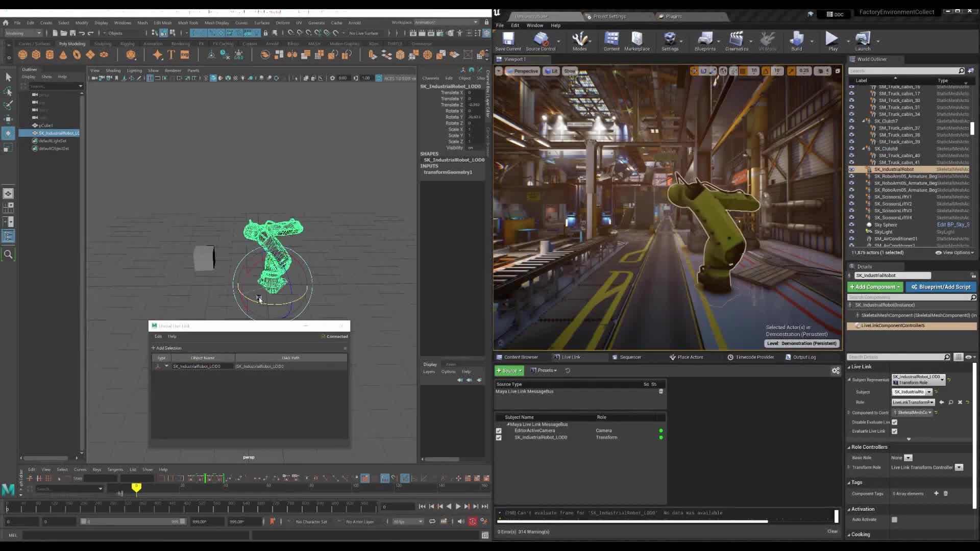Image resolution: width=980 pixels, height=551 pixels.
Task: Open Maya's Mesh menu
Action: [x=142, y=22]
